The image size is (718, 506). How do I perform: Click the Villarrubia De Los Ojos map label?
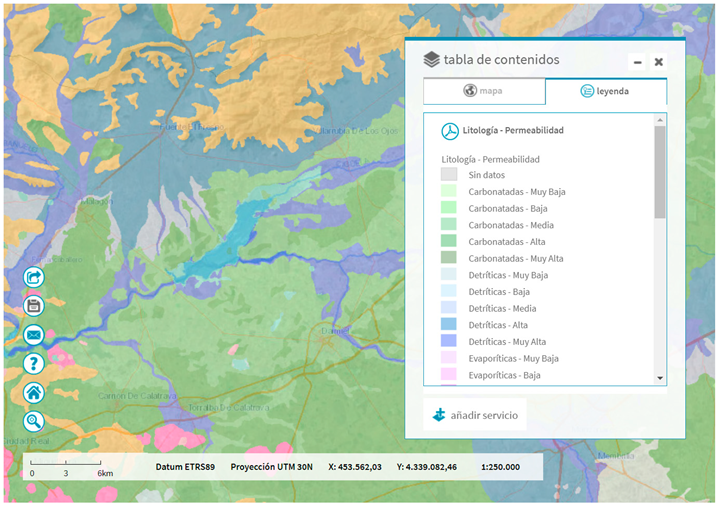pos(356,131)
